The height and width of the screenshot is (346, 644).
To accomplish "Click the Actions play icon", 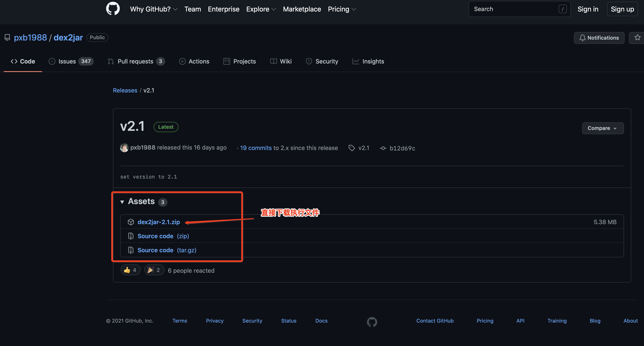I will tap(182, 61).
